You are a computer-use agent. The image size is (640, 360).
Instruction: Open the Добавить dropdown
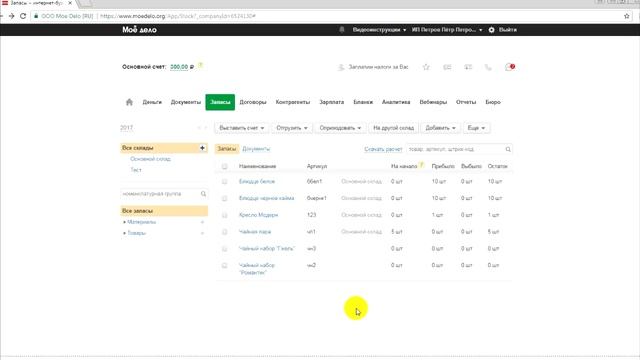440,128
